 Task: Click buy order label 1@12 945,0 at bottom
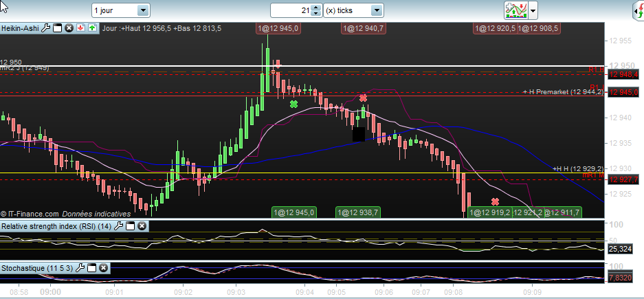(294, 212)
